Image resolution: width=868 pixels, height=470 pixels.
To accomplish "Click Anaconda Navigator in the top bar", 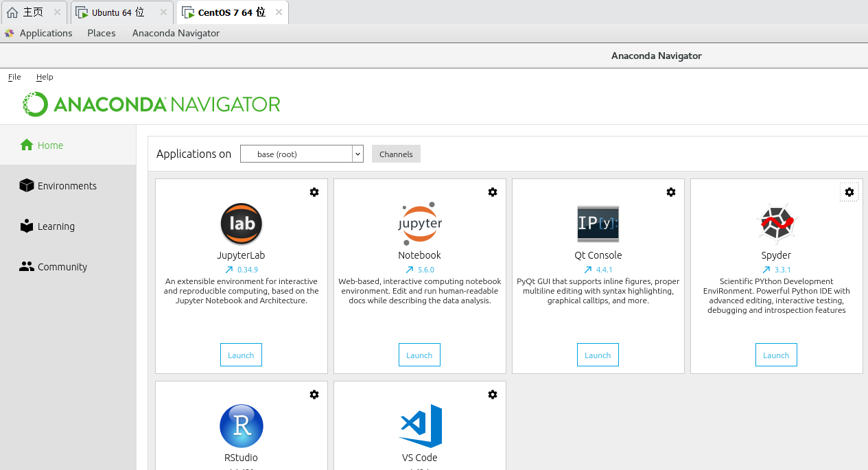I will click(x=176, y=33).
